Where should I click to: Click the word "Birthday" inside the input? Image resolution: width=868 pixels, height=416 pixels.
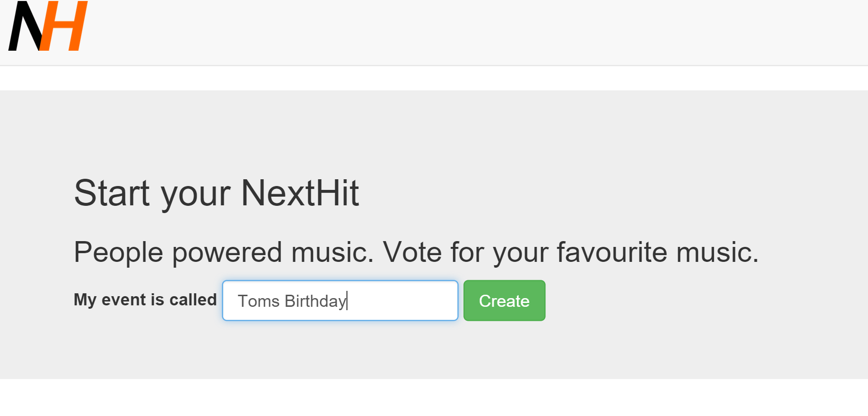pyautogui.click(x=315, y=301)
